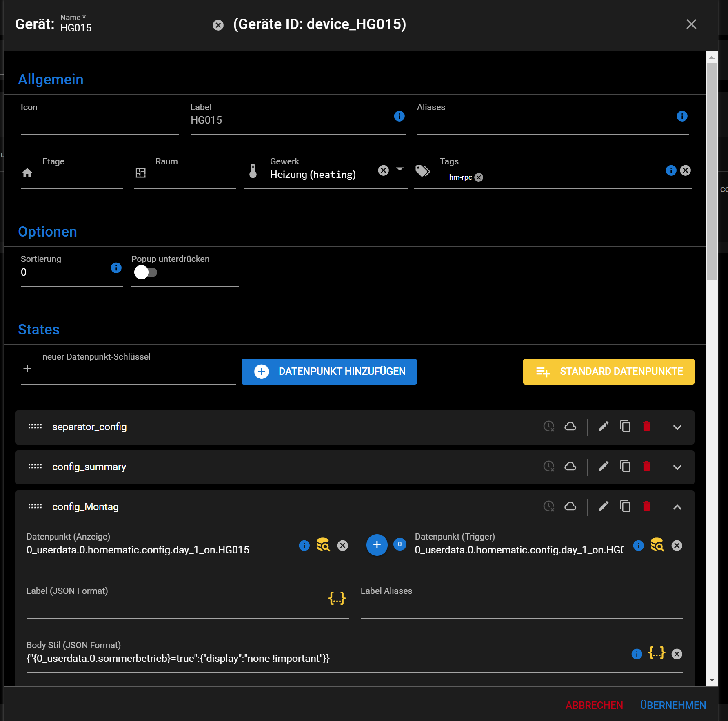This screenshot has height=721, width=728.
Task: Collapse the config_Montag row
Action: 677,507
